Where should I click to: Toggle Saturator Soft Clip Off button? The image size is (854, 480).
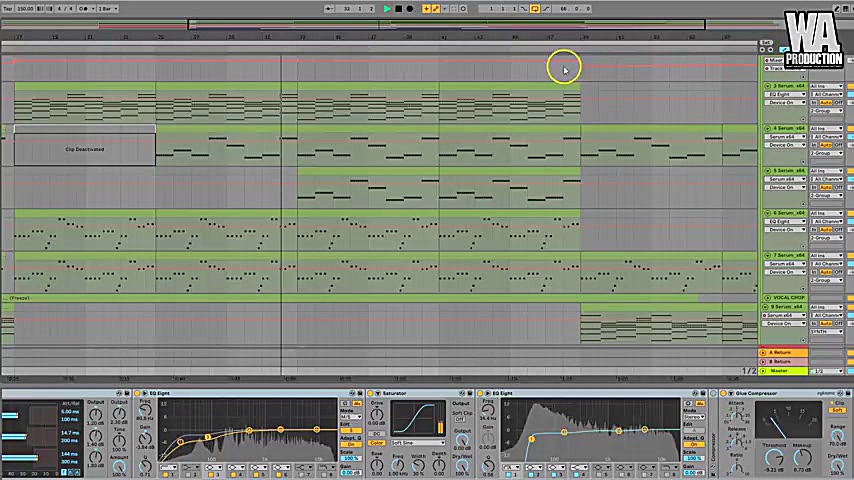coord(460,420)
